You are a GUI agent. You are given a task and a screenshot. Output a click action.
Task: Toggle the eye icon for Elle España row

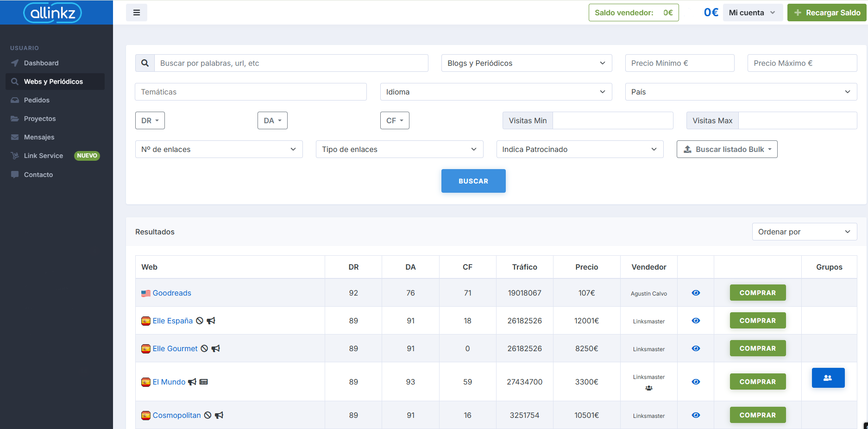(696, 321)
